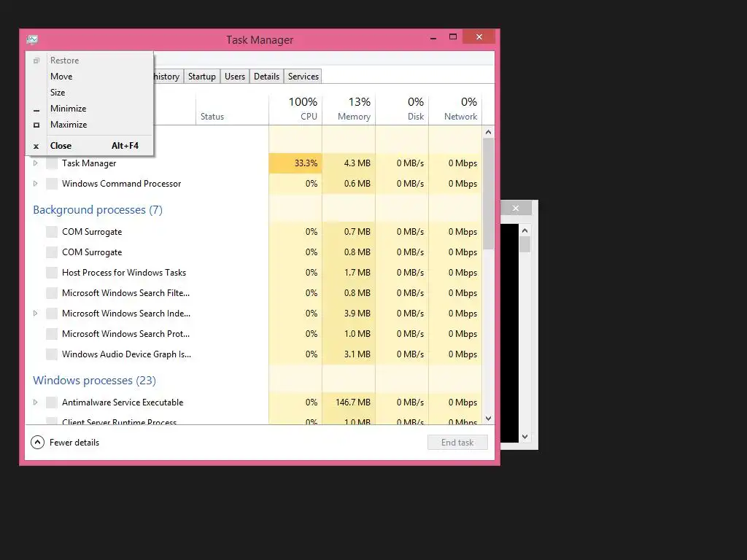747x560 pixels.
Task: Click the process list scrollbar thumb
Action: [488, 194]
